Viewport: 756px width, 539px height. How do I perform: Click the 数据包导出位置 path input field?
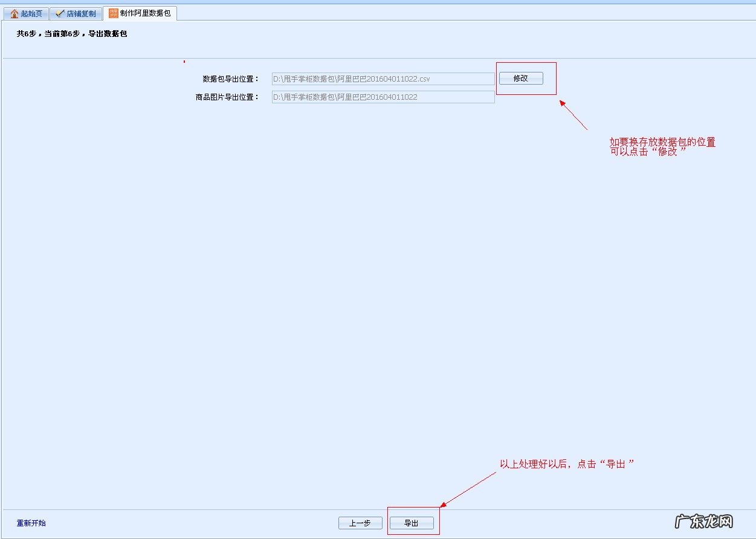point(383,79)
